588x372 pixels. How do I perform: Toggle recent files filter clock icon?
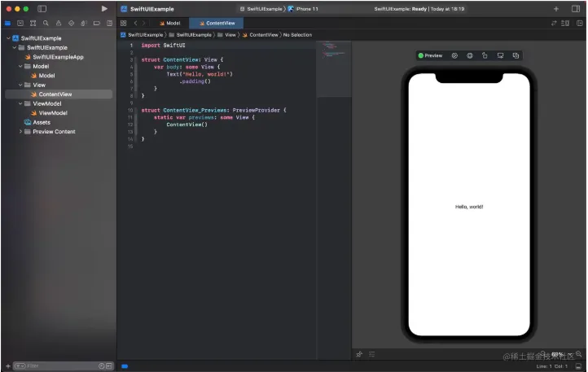102,366
